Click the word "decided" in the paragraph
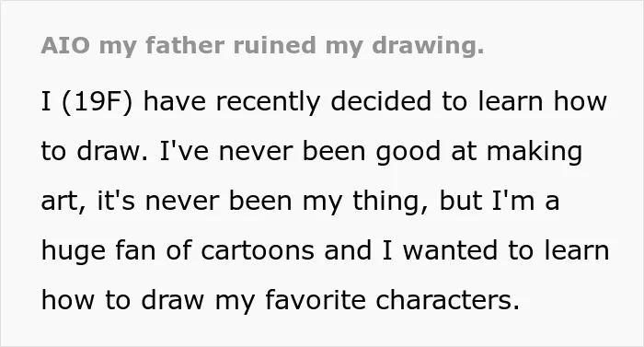The image size is (644, 347). coord(381,101)
